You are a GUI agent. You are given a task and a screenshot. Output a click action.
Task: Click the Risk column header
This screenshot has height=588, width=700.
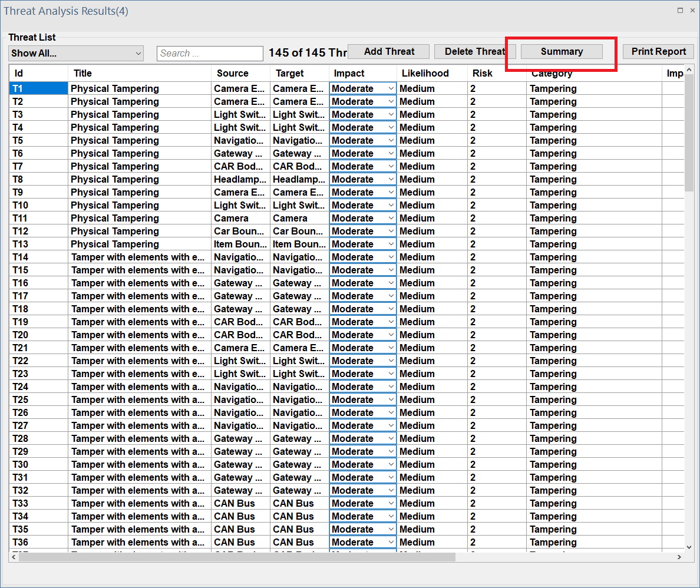(x=496, y=74)
